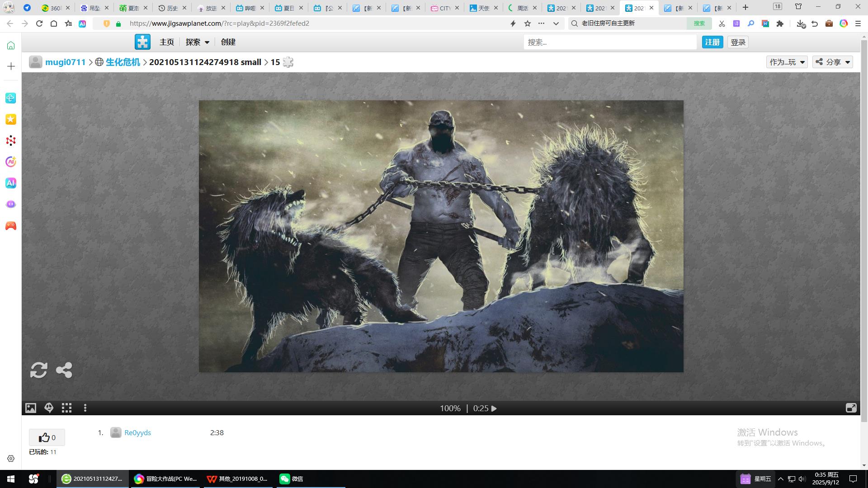Click the 登录 login button
The image size is (868, 488).
[x=738, y=42]
